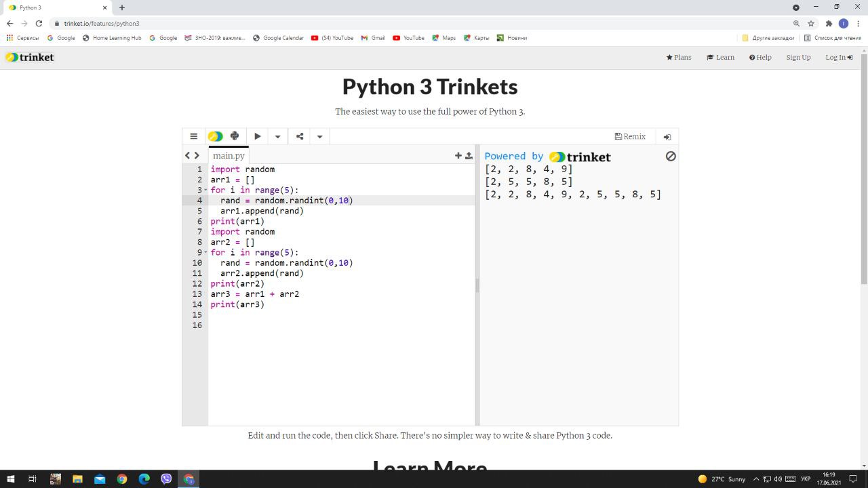Click the trinket logo in the output panel
Screen dimensions: 868x488
pyautogui.click(x=580, y=157)
